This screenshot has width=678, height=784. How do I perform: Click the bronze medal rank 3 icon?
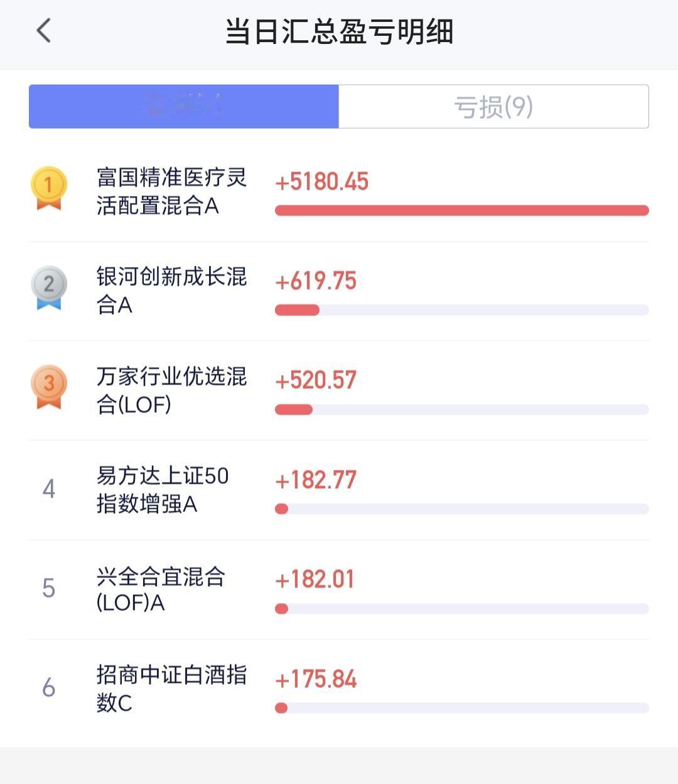pyautogui.click(x=49, y=386)
